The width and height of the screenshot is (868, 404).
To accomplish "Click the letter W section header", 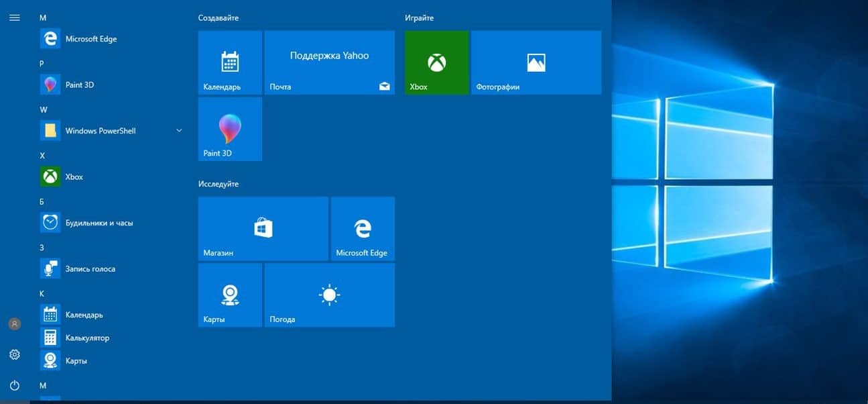I will tap(44, 109).
